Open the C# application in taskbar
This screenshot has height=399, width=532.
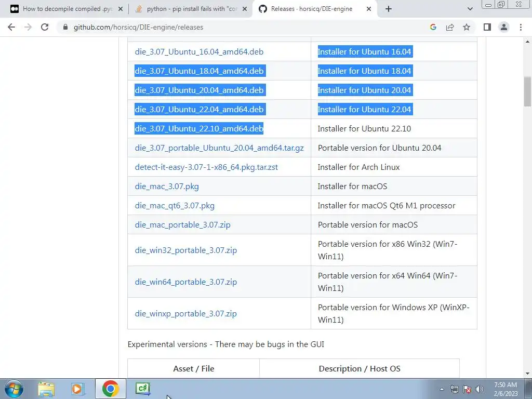(142, 389)
